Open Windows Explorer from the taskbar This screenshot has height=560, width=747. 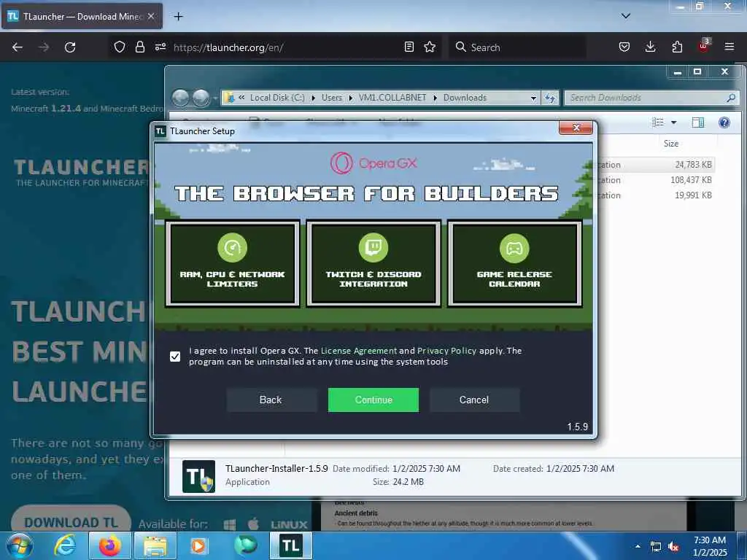pos(155,545)
